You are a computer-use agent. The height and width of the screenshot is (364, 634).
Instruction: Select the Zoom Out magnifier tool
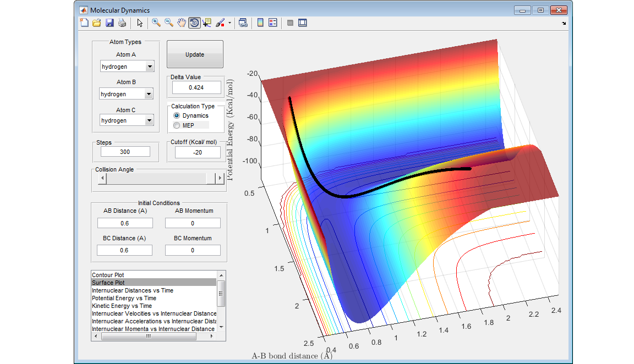coord(169,23)
